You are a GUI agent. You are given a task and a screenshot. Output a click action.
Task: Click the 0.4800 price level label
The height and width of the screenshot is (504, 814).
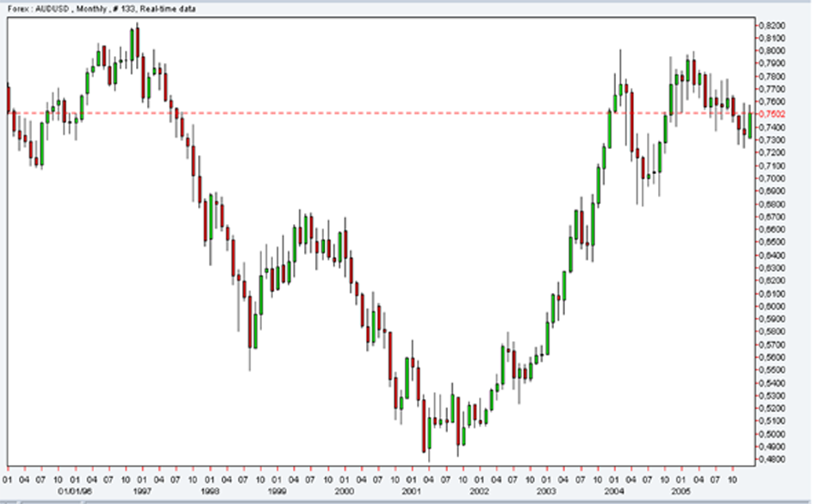coord(772,459)
